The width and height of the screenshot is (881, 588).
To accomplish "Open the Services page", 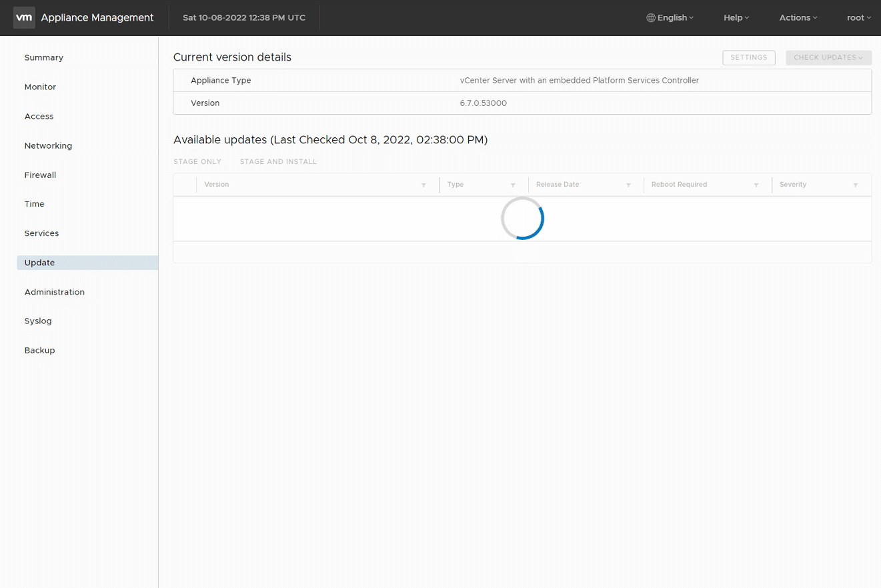I will click(x=41, y=233).
